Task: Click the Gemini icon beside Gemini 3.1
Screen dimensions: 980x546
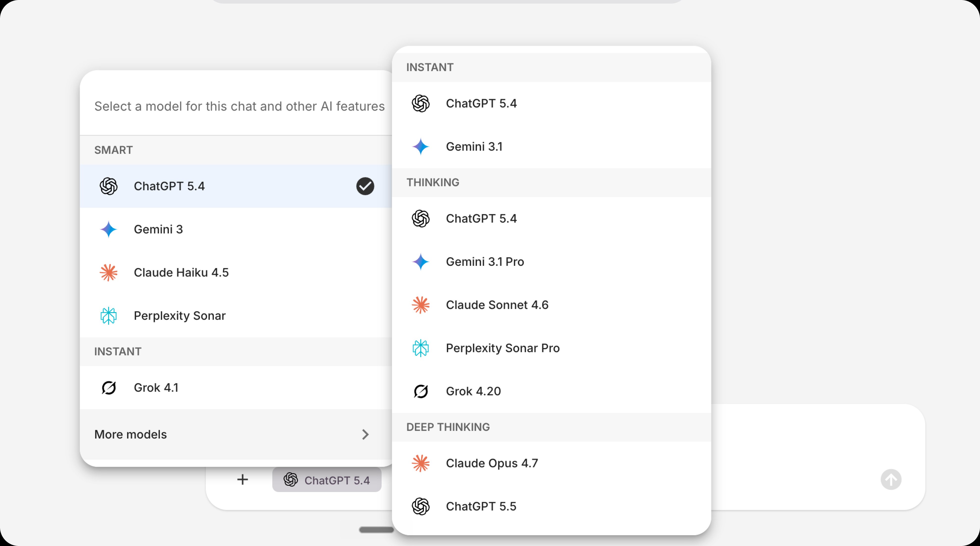Action: point(421,146)
